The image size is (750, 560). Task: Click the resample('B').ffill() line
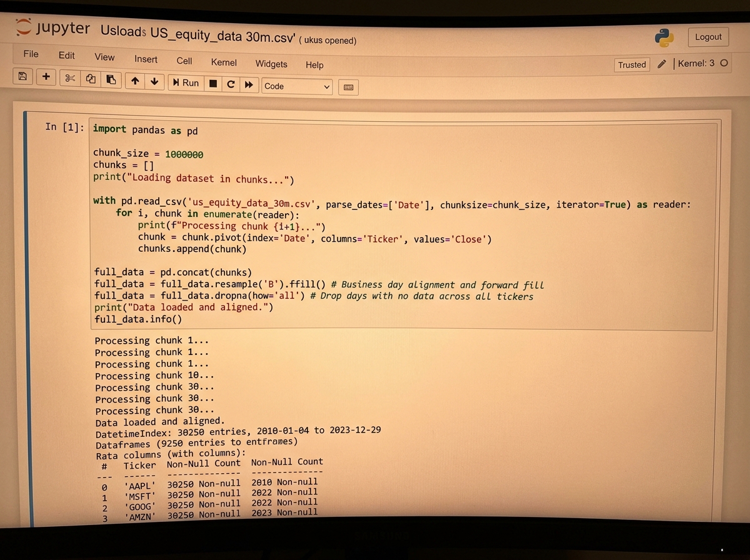click(x=319, y=284)
